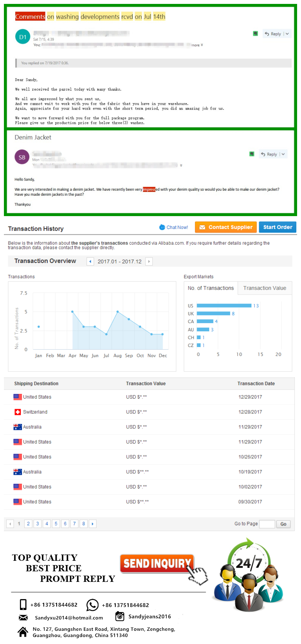Click the previous page arrow in pagination
Image resolution: width=301 pixels, height=644 pixels.
pos(10,524)
